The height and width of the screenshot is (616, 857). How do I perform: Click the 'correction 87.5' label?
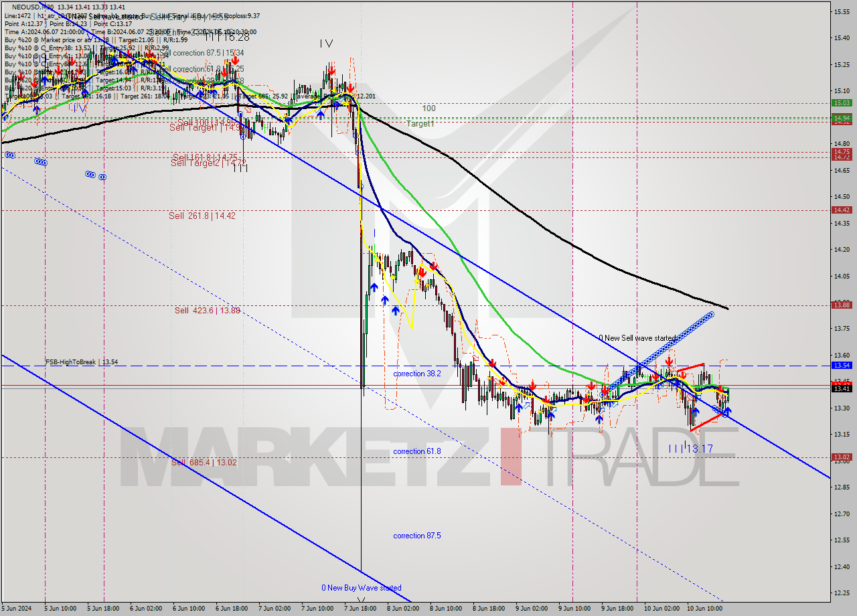[x=417, y=536]
